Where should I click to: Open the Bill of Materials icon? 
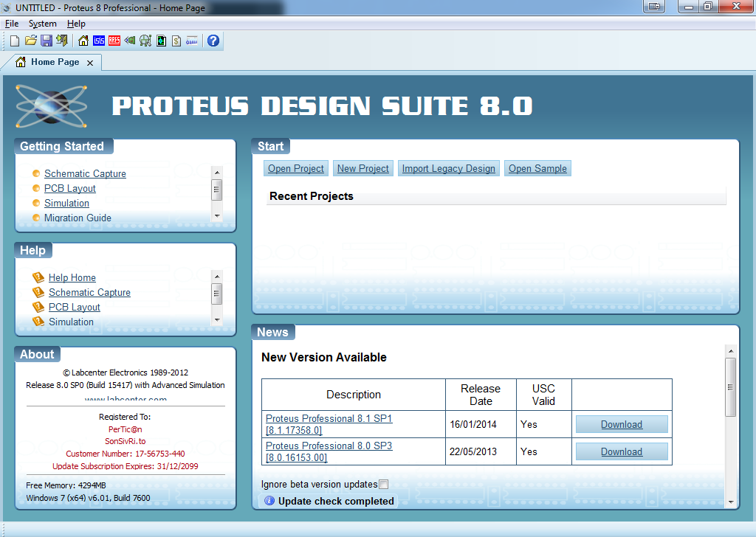tap(176, 41)
